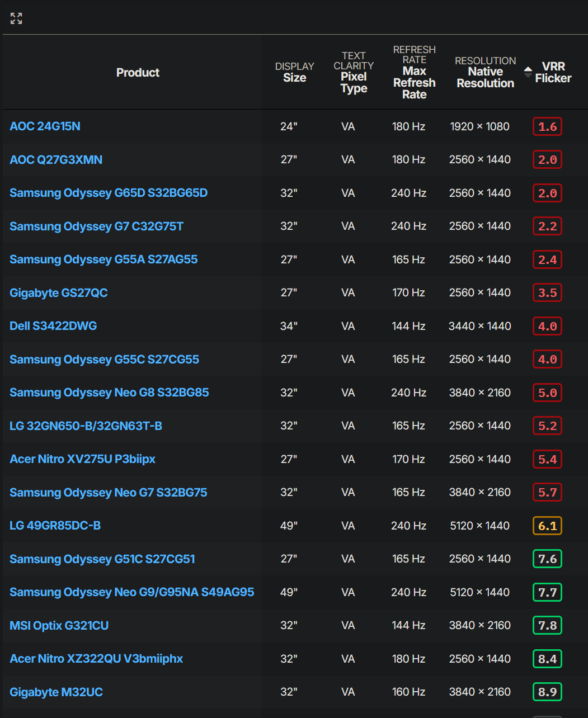Open Samsung Odyssey G51C S27CG51 link
The width and height of the screenshot is (588, 718).
click(x=102, y=559)
